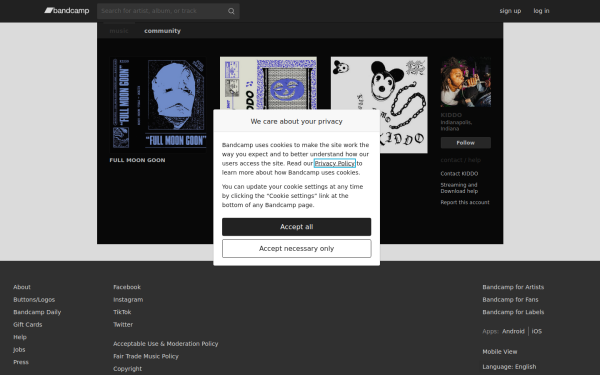The height and width of the screenshot is (375, 600).
Task: Click Report this account
Action: (x=465, y=202)
